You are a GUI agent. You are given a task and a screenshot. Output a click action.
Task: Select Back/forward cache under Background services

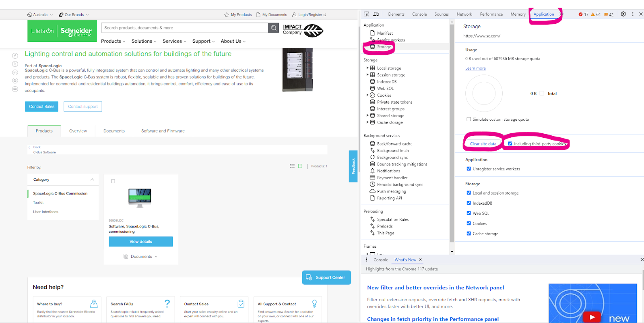[x=394, y=144]
